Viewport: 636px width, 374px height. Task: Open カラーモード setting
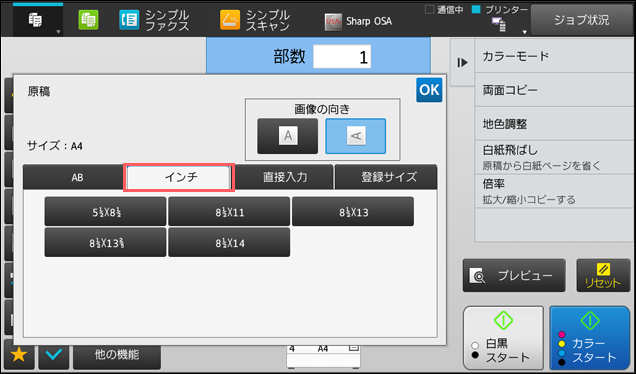point(554,56)
